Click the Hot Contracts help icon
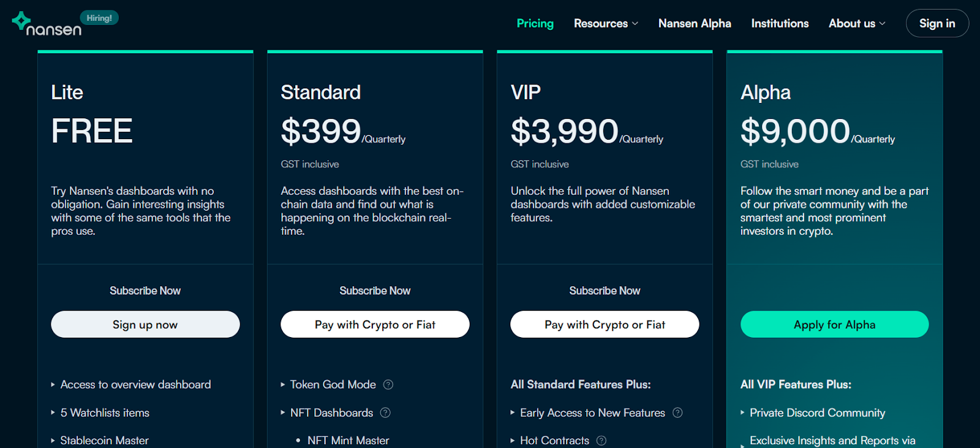The height and width of the screenshot is (448, 980). [601, 441]
